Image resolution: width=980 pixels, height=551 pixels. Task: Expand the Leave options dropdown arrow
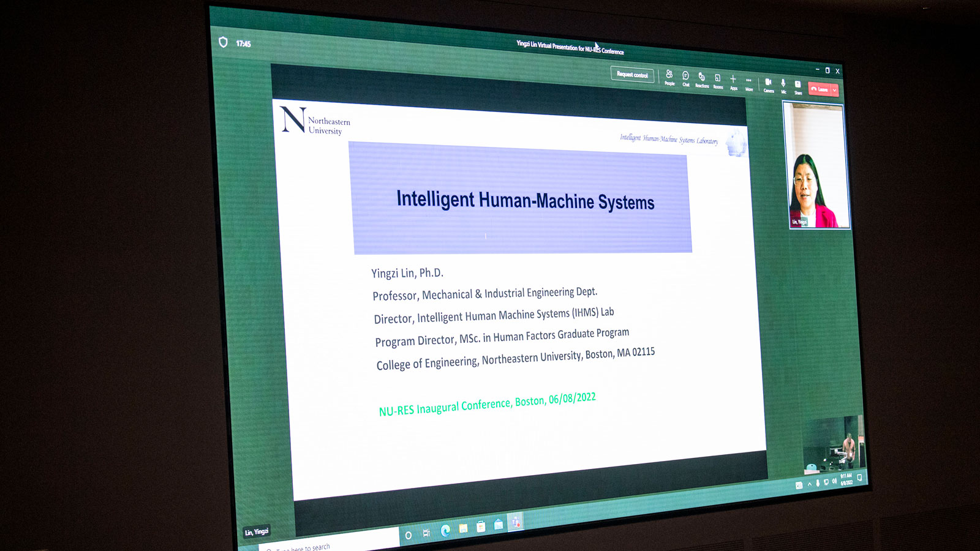click(834, 91)
